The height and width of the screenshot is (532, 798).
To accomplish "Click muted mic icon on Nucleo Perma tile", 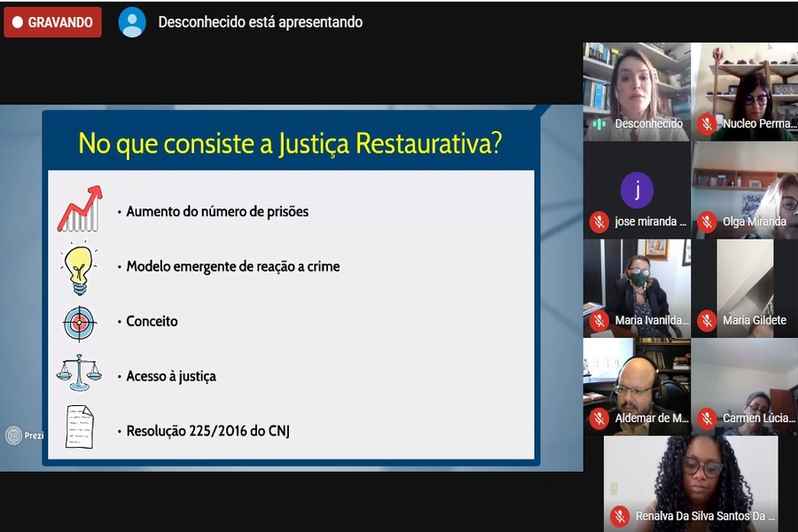I will [x=707, y=123].
